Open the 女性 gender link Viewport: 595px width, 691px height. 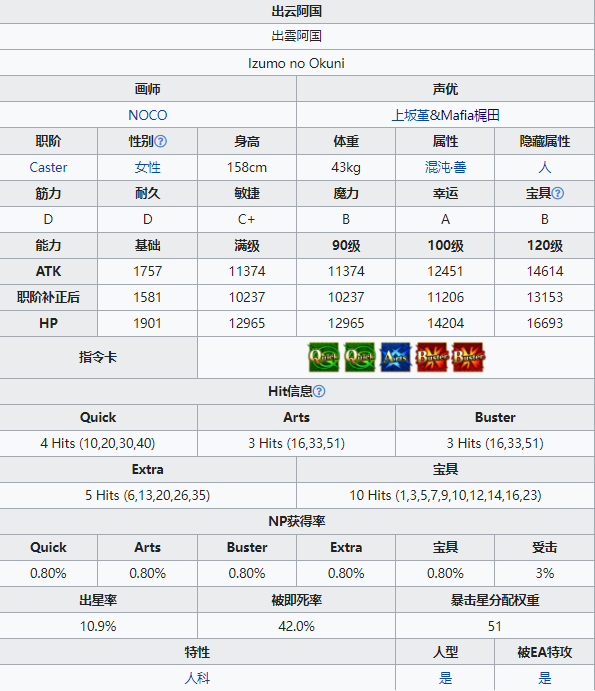click(x=148, y=167)
